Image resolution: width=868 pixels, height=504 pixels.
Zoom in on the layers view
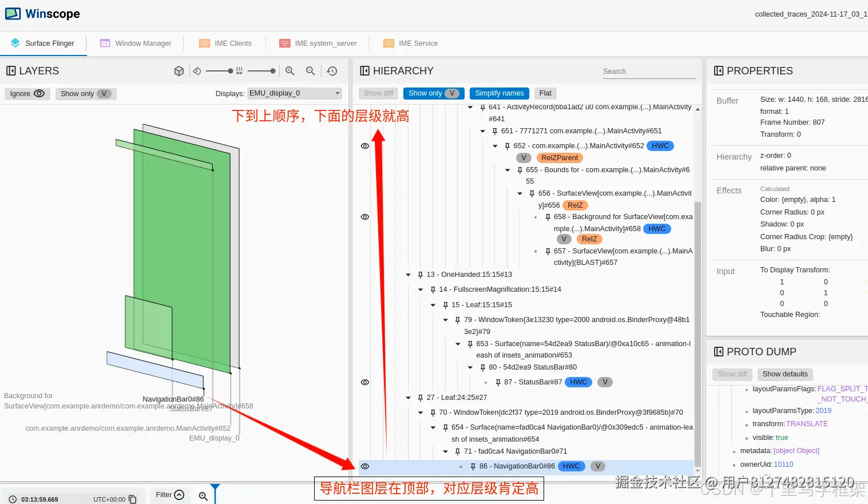(x=290, y=71)
